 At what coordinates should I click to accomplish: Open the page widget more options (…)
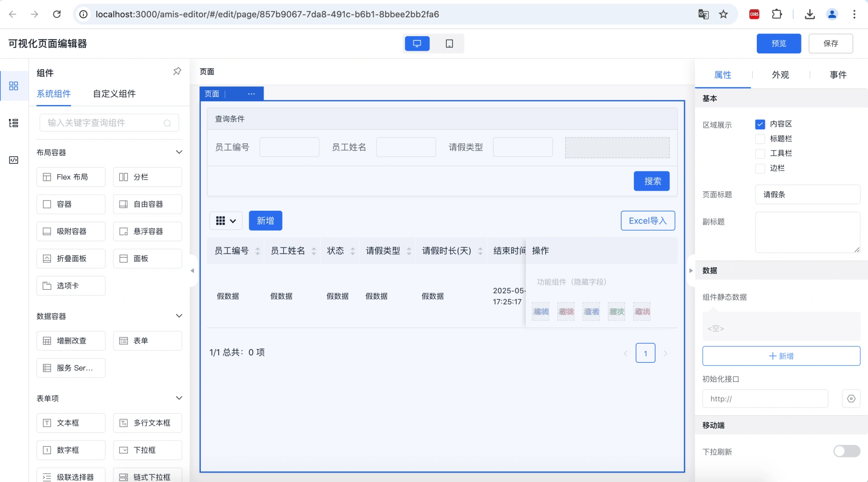click(x=251, y=94)
